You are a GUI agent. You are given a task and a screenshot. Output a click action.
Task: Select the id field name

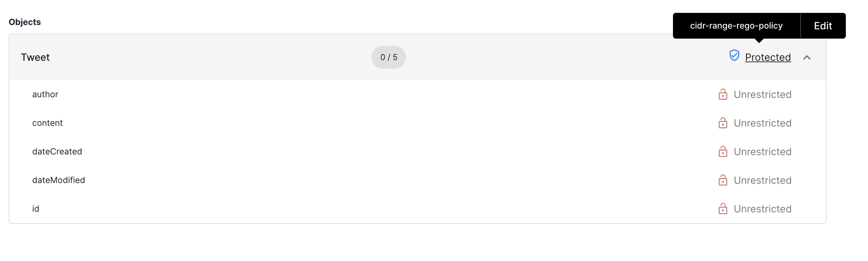point(36,209)
